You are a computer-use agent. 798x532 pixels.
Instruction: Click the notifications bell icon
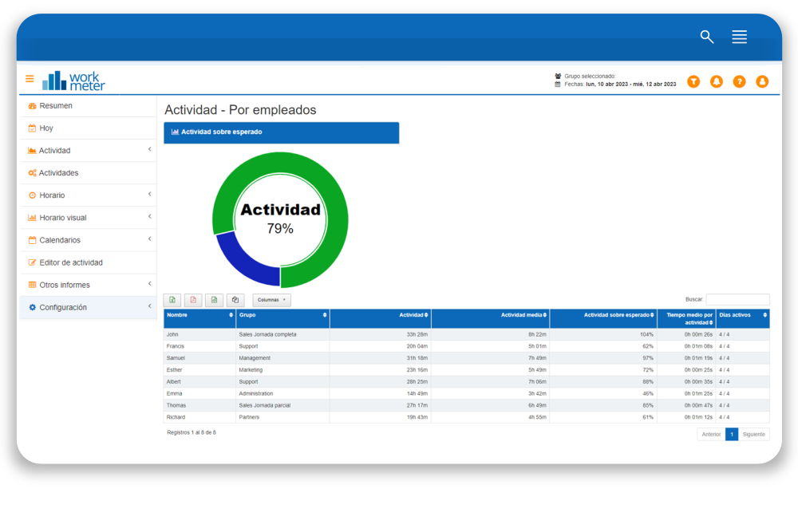[717, 81]
